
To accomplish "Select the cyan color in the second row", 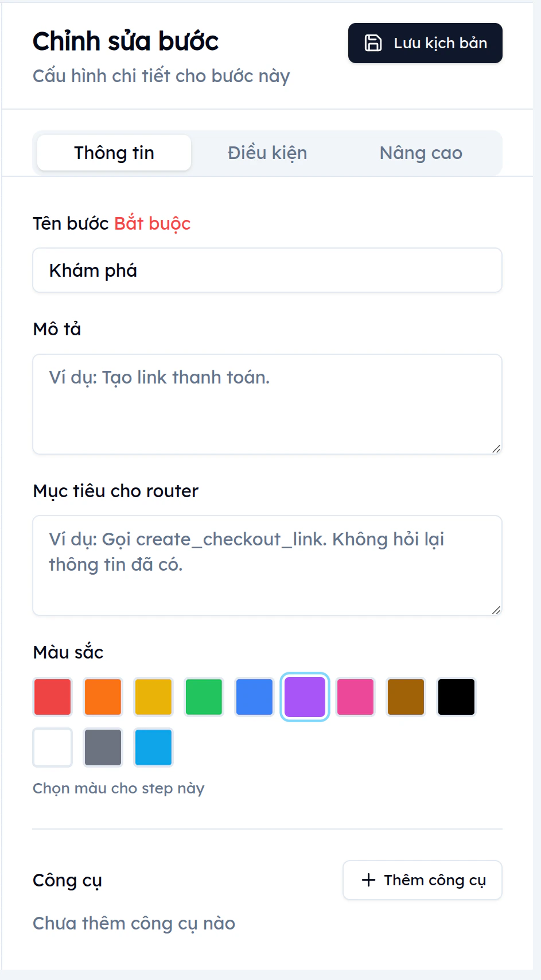I will [x=153, y=747].
